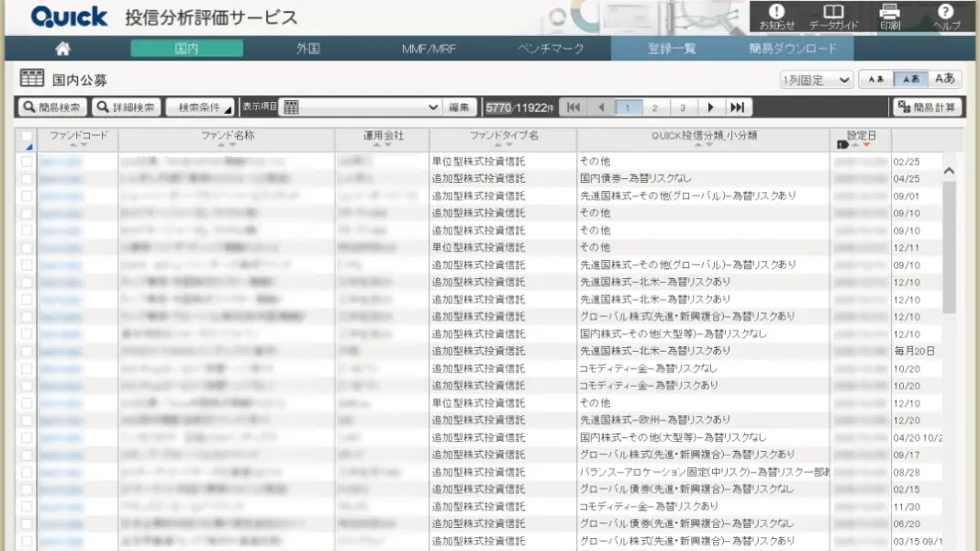
Task: Click バランス−アロケーション固定 classification cell
Action: pyautogui.click(x=703, y=472)
